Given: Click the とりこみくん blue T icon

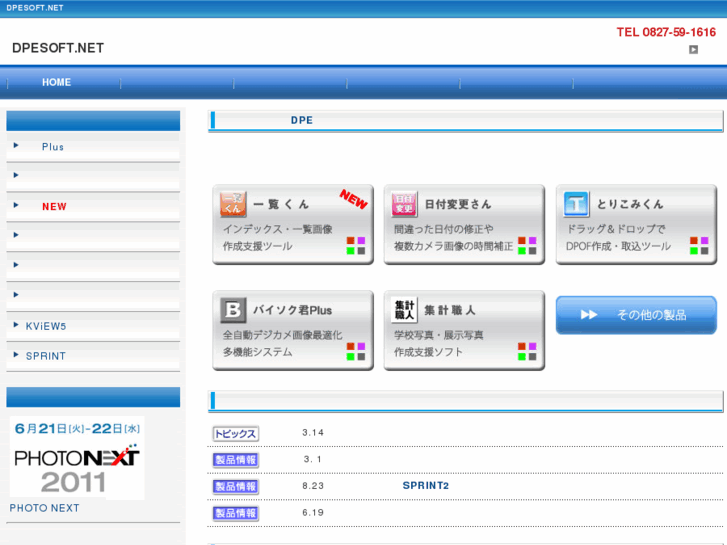Looking at the screenshot, I should click(x=576, y=204).
